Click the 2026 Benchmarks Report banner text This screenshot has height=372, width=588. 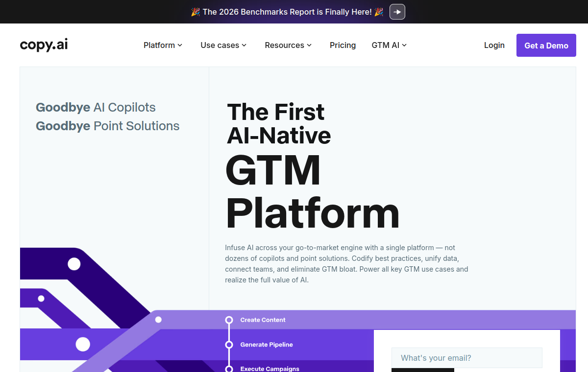pos(287,12)
